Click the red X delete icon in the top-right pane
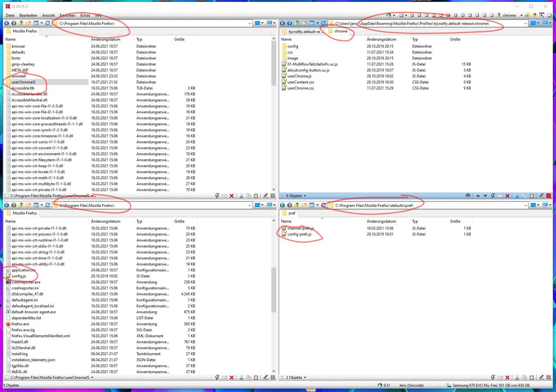Screen dimensions: 556x392 click(507, 196)
